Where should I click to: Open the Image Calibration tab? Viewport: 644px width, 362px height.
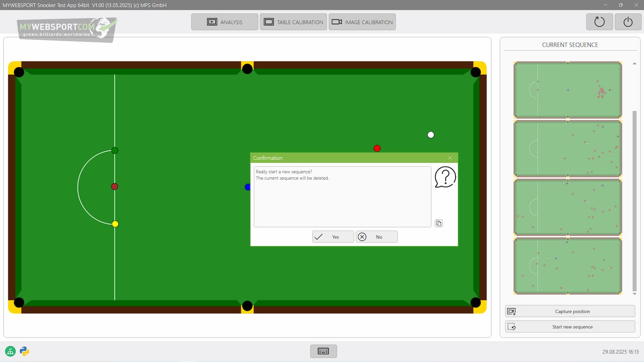point(362,22)
